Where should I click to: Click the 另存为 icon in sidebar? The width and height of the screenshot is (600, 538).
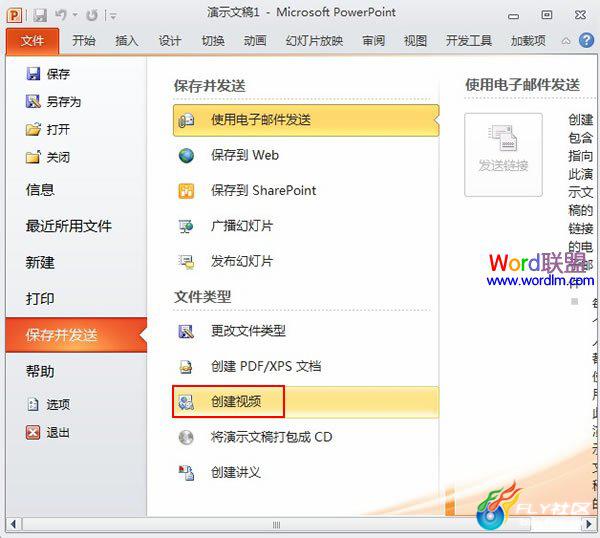pos(33,101)
